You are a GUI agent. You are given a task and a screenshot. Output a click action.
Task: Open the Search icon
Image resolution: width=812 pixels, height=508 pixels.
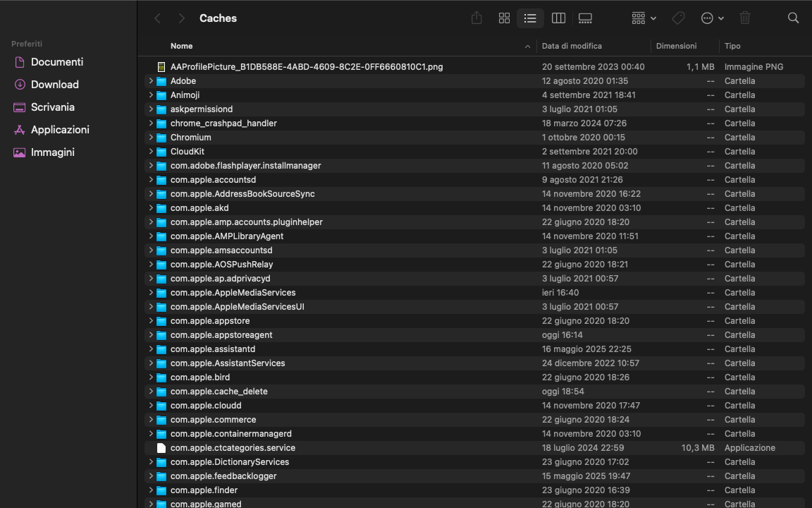pos(793,18)
